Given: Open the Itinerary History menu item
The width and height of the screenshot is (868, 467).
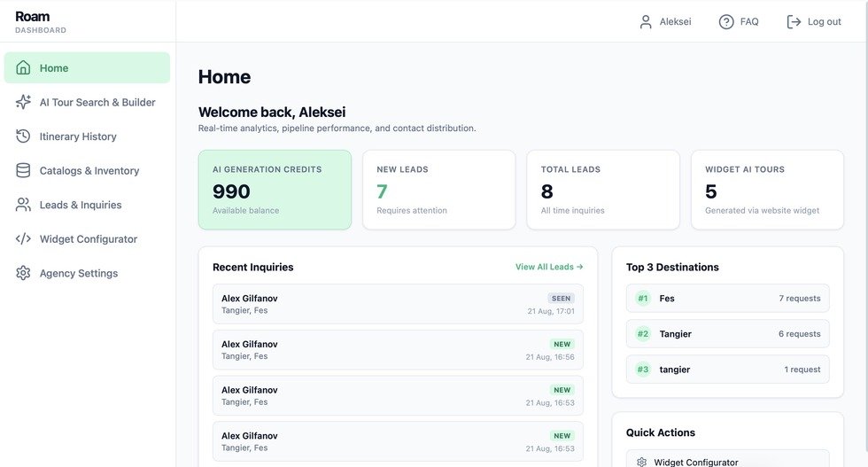Looking at the screenshot, I should 87,136.
